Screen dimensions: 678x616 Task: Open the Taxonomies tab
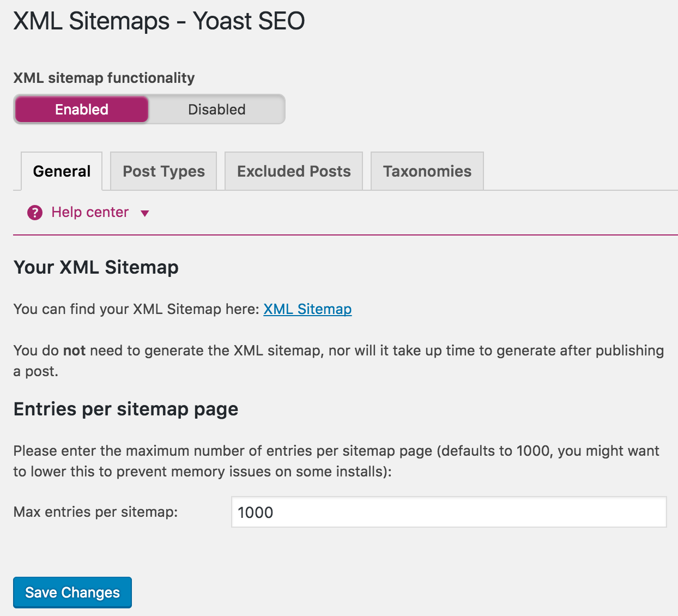pos(427,171)
